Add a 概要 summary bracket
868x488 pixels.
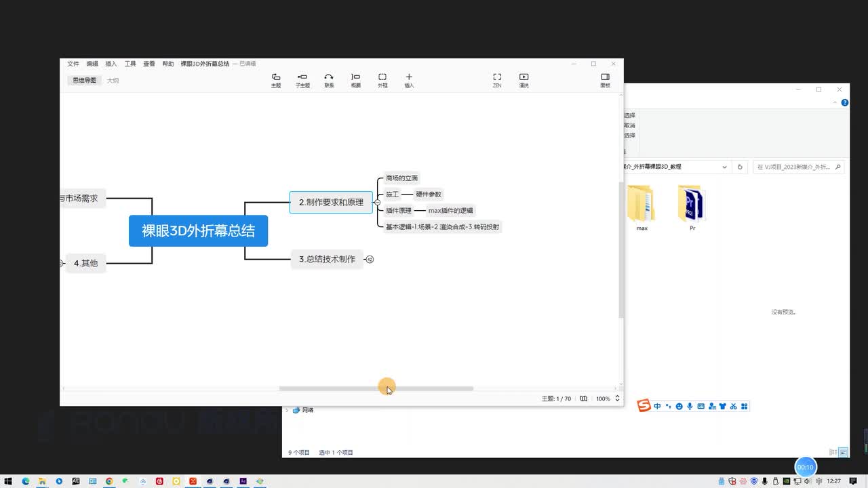355,81
